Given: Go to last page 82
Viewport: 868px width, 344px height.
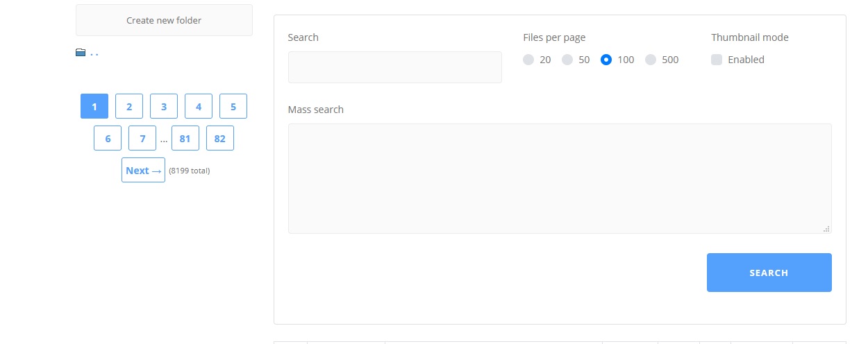Looking at the screenshot, I should (220, 138).
